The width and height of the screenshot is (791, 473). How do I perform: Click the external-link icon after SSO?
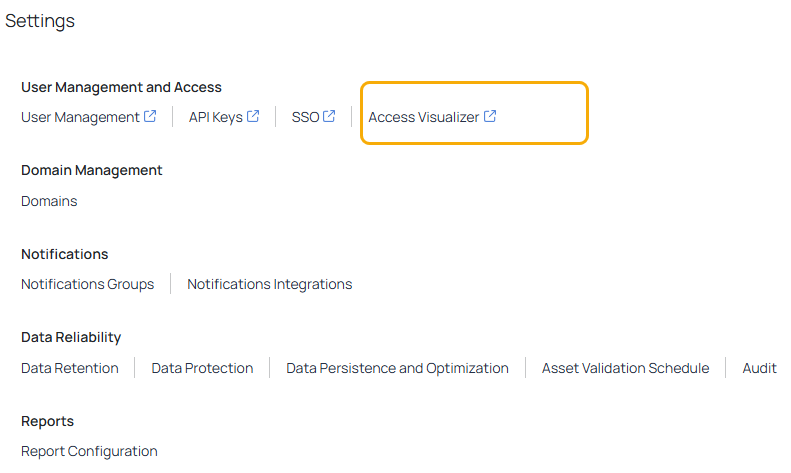click(329, 116)
